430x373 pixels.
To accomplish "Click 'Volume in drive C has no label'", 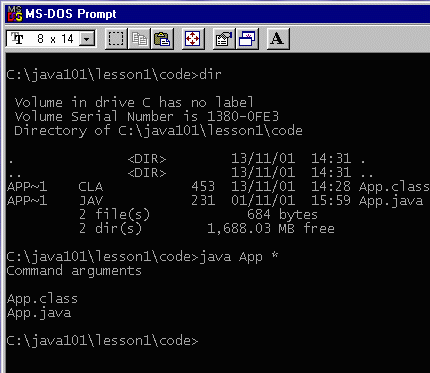I will coord(134,102).
